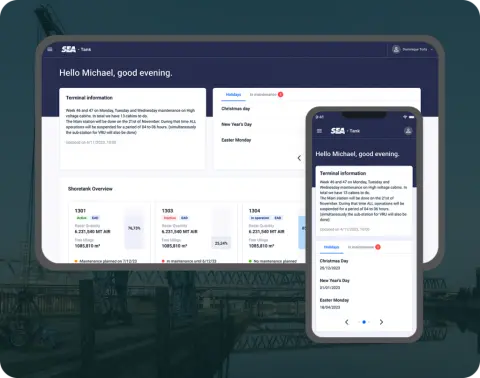Click In operation badge on tank 1304

260,218
